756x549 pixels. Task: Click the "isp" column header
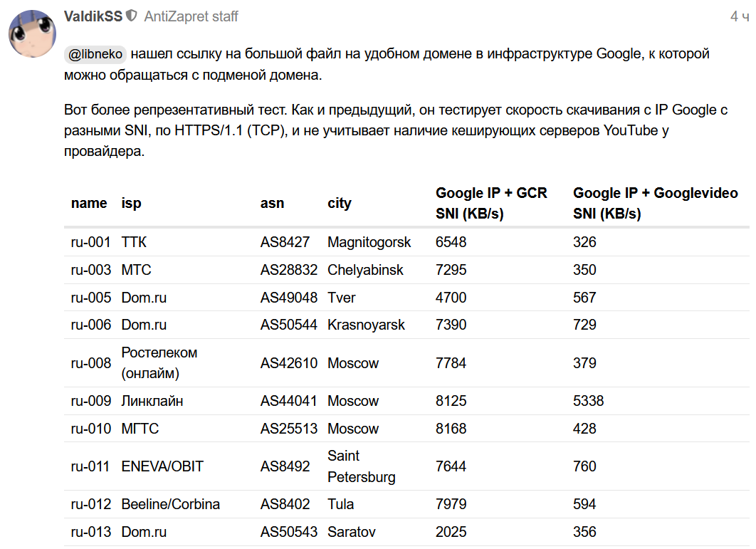pos(132,204)
